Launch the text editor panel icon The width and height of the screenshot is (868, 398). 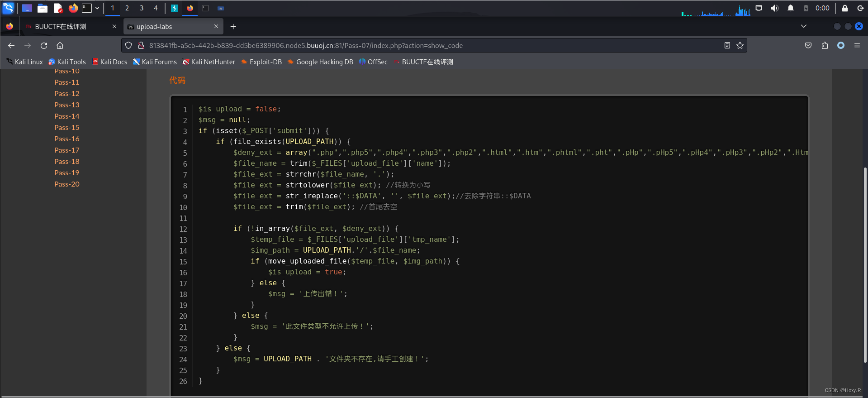[58, 8]
